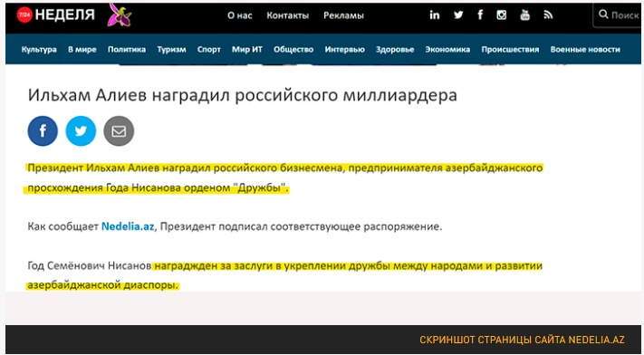Click headline Ильхам Алиев наградил российского миллиардера
644x355 pixels.
click(x=243, y=95)
